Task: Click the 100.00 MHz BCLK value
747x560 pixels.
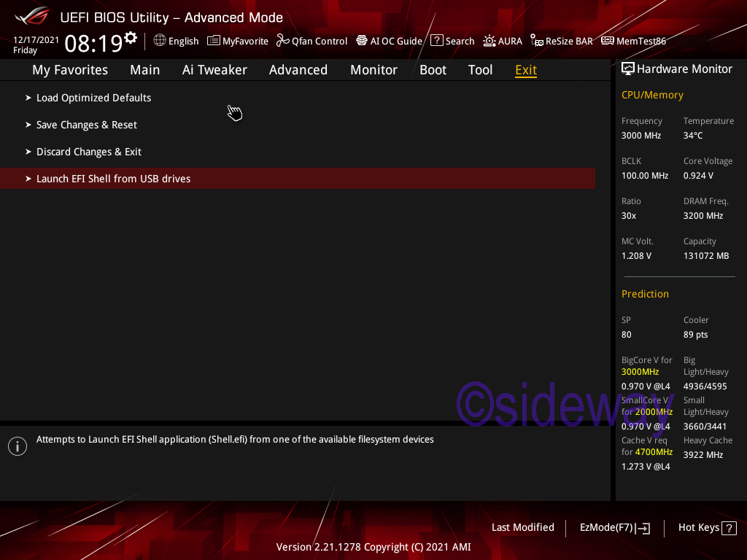Action: pyautogui.click(x=645, y=176)
